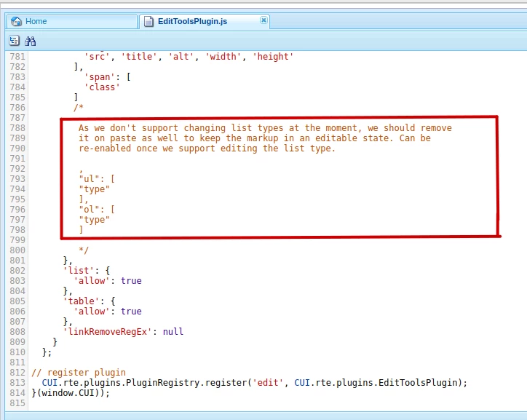Image resolution: width=527 pixels, height=420 pixels.
Task: Click PluginRegistry.register call on line 813
Action: coord(186,383)
